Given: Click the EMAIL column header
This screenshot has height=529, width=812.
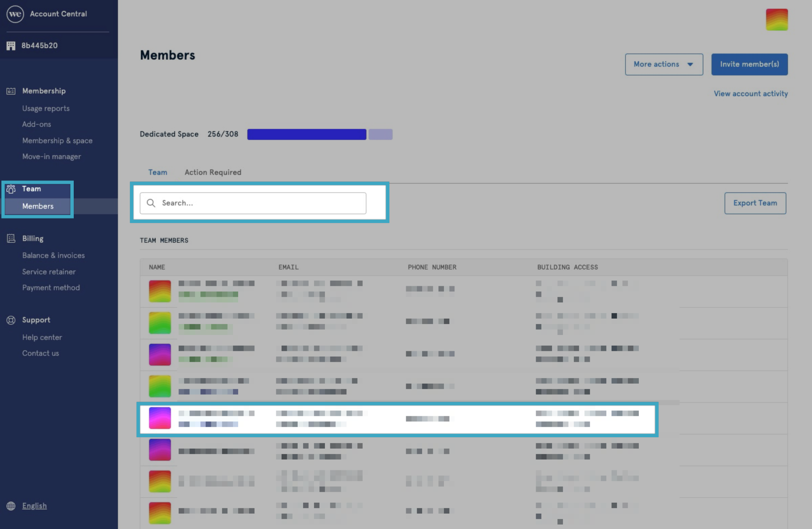Looking at the screenshot, I should tap(288, 267).
